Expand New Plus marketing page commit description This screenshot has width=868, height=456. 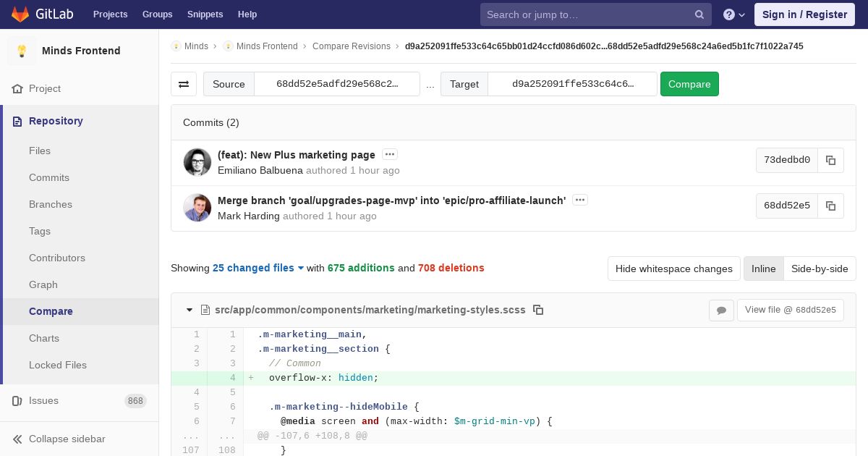click(390, 154)
